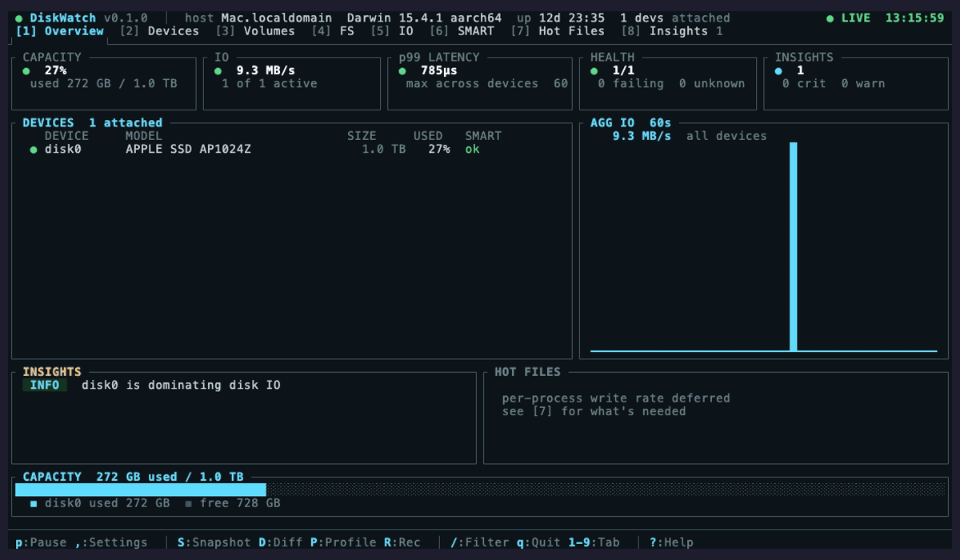Click the 1-9:Tab footer hint
Screen dimensions: 960x560
(x=594, y=542)
